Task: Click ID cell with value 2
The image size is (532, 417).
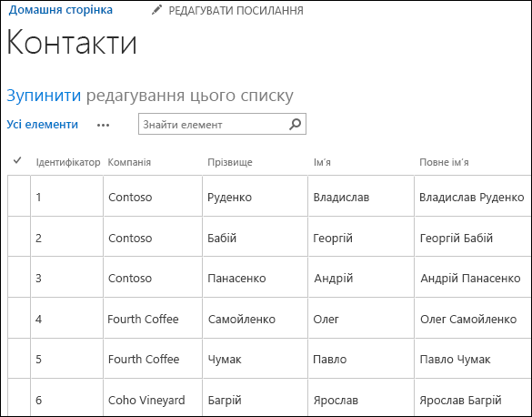Action: (x=66, y=237)
